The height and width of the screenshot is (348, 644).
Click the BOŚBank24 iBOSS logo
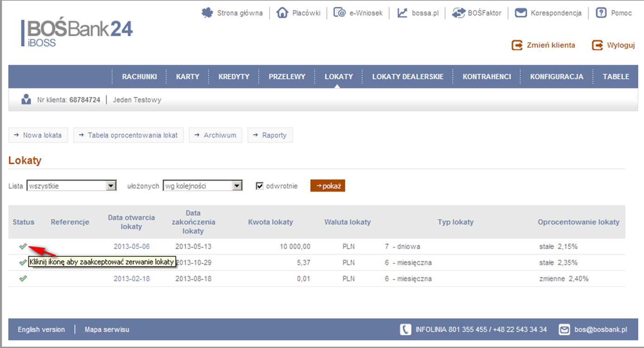[x=77, y=33]
